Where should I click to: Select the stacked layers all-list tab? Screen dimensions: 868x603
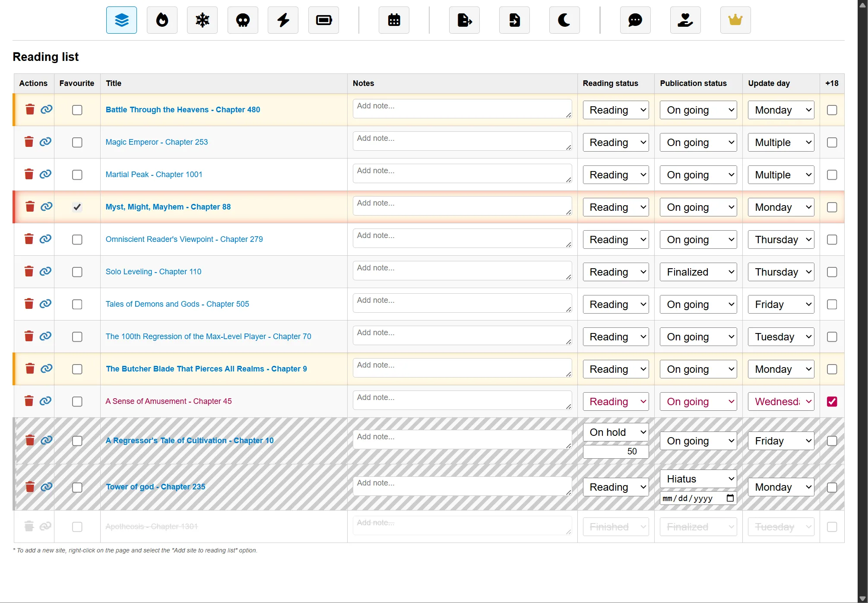121,20
